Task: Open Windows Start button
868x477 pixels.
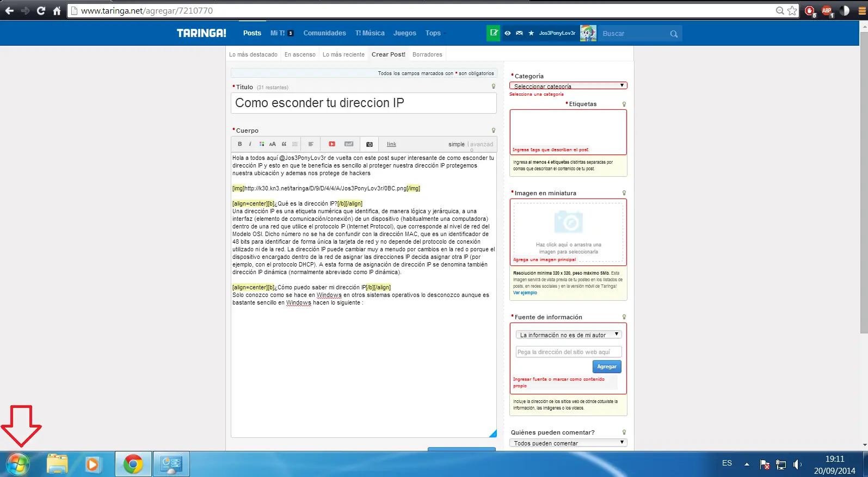Action: [x=17, y=464]
